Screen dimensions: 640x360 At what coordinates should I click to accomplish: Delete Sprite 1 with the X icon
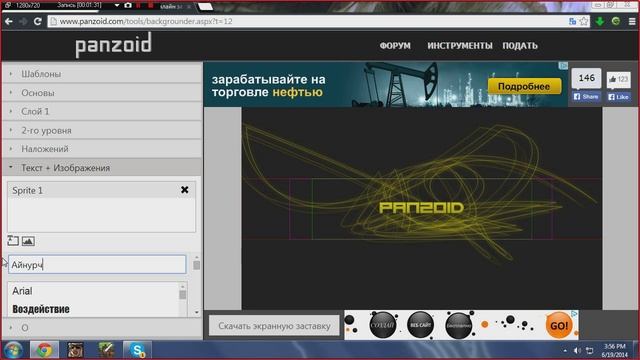(x=184, y=190)
